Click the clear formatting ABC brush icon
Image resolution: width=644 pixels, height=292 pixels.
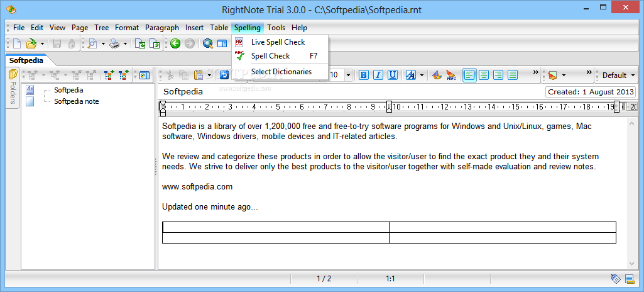pyautogui.click(x=451, y=75)
